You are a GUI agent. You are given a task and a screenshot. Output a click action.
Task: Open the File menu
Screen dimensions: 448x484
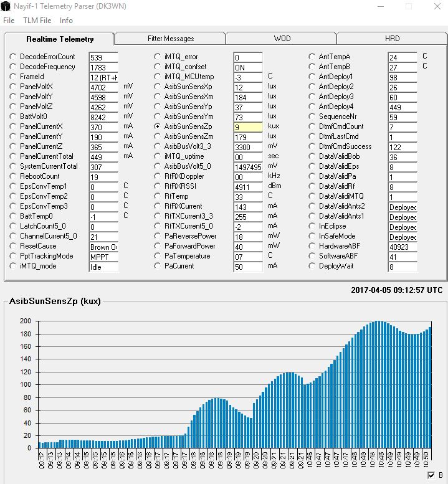tap(9, 21)
